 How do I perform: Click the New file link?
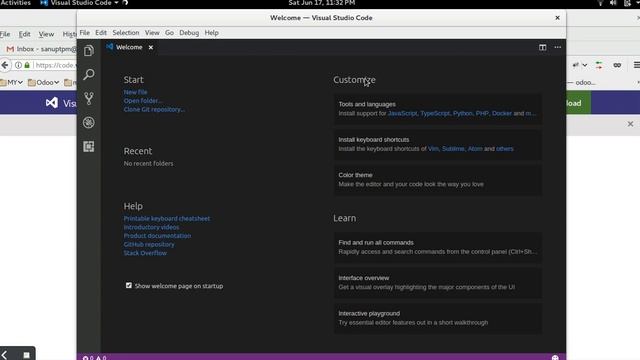tap(136, 92)
